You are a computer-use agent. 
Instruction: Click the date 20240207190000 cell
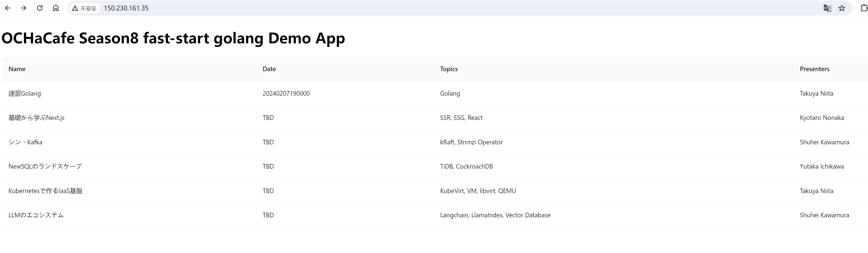(286, 94)
